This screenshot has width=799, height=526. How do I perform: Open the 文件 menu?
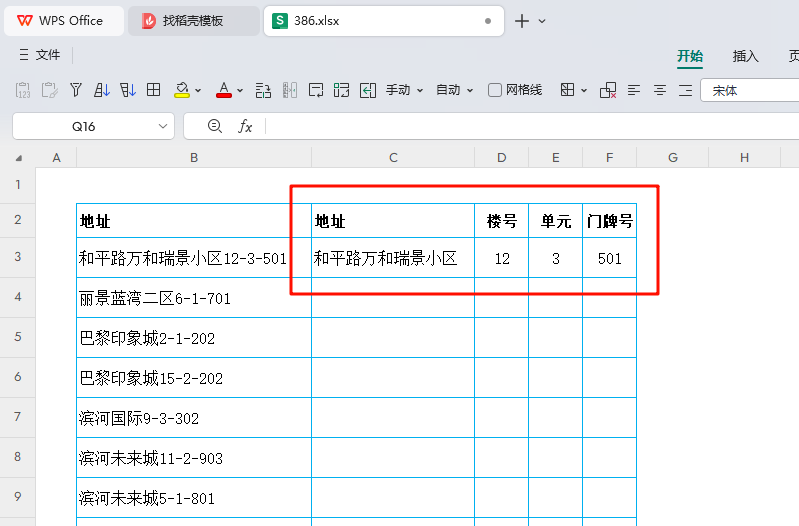40,55
